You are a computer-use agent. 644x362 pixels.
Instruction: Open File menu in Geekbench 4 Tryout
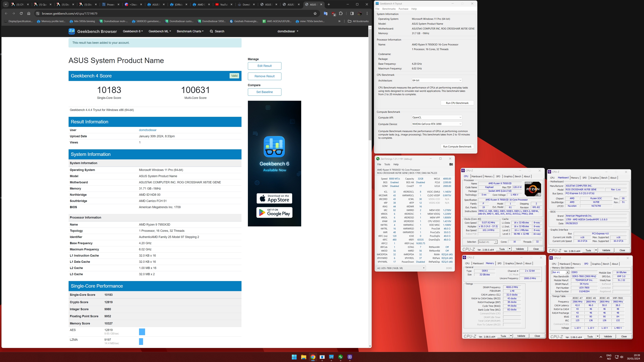[x=377, y=9]
